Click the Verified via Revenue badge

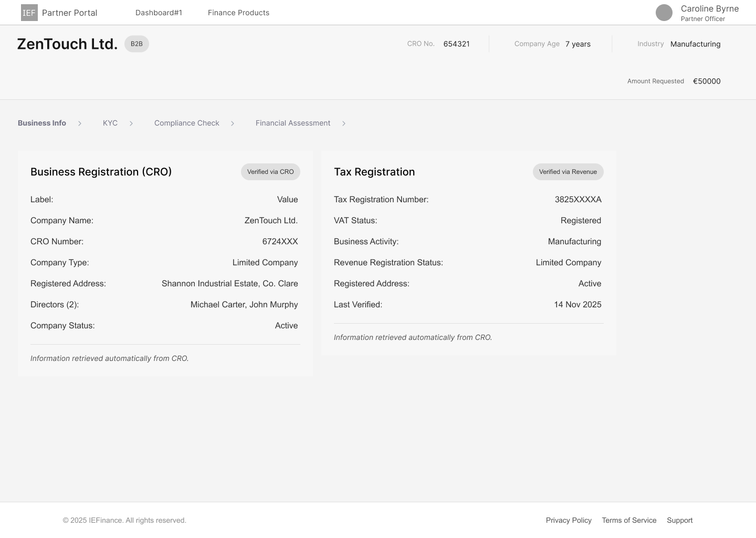(x=568, y=171)
